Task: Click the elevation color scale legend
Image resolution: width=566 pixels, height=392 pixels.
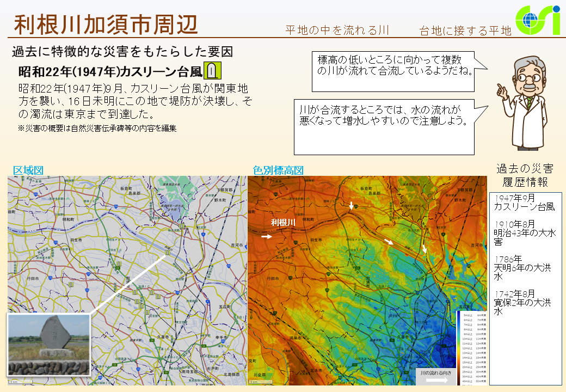Action: click(472, 347)
